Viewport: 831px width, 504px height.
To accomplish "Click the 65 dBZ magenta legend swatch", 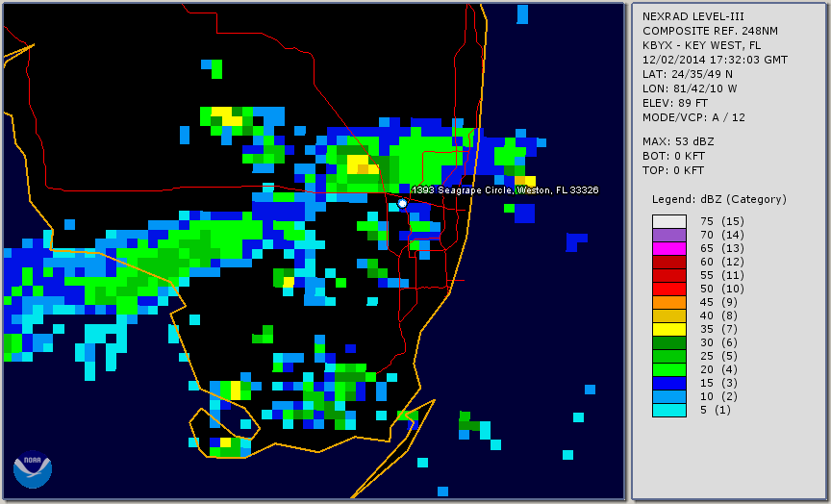I will point(668,248).
